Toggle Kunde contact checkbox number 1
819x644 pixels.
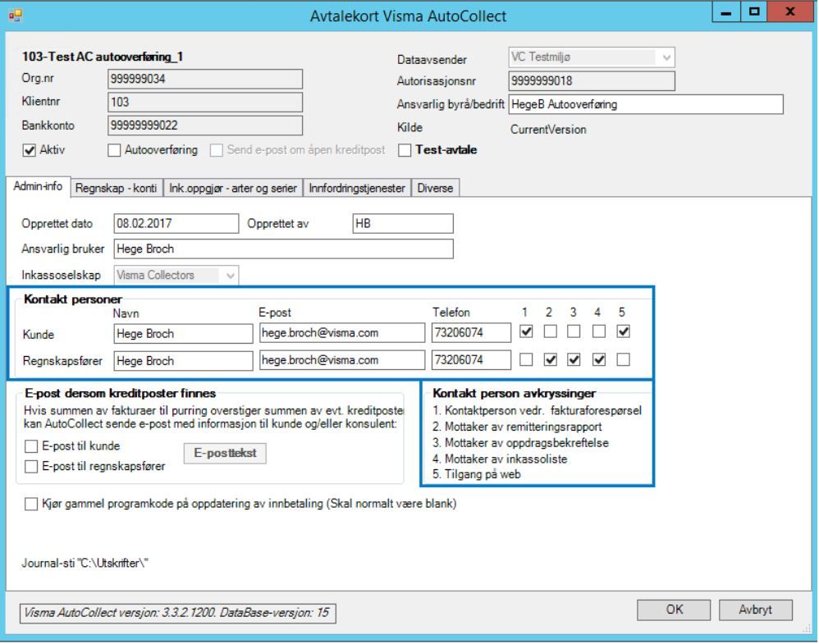pos(526,332)
